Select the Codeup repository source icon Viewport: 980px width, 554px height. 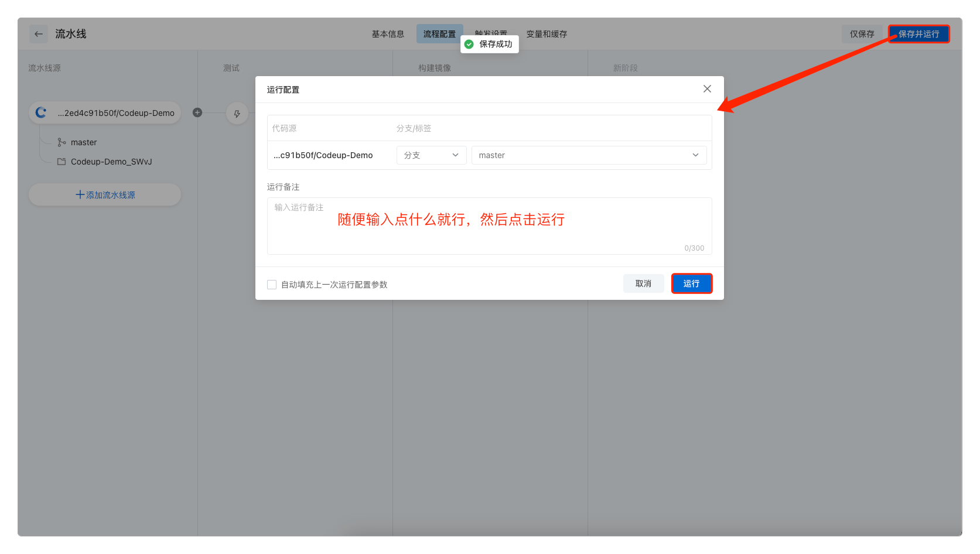pos(41,112)
